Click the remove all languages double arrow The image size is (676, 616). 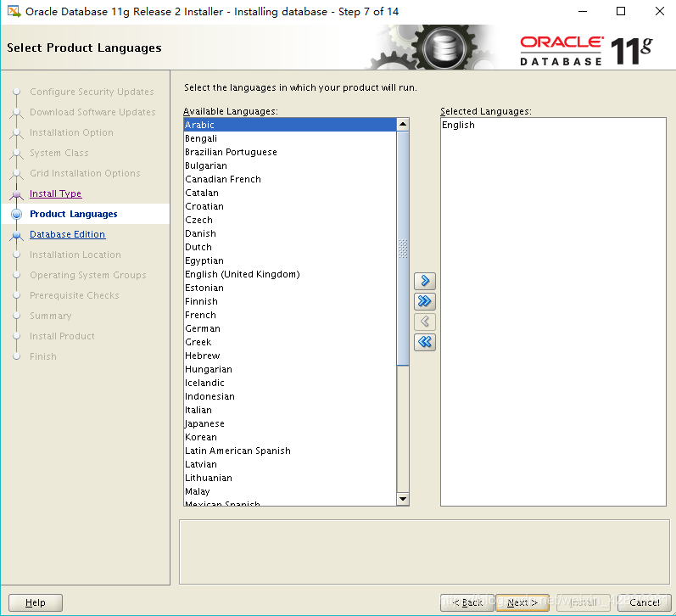[425, 342]
